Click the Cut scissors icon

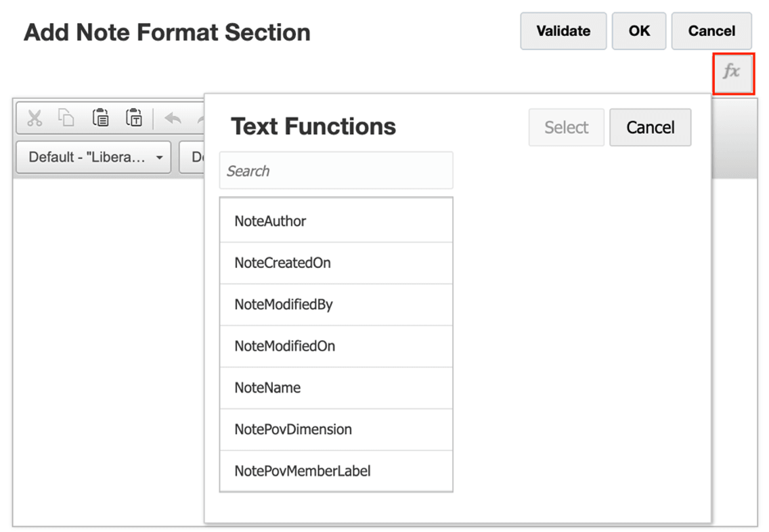coord(35,118)
